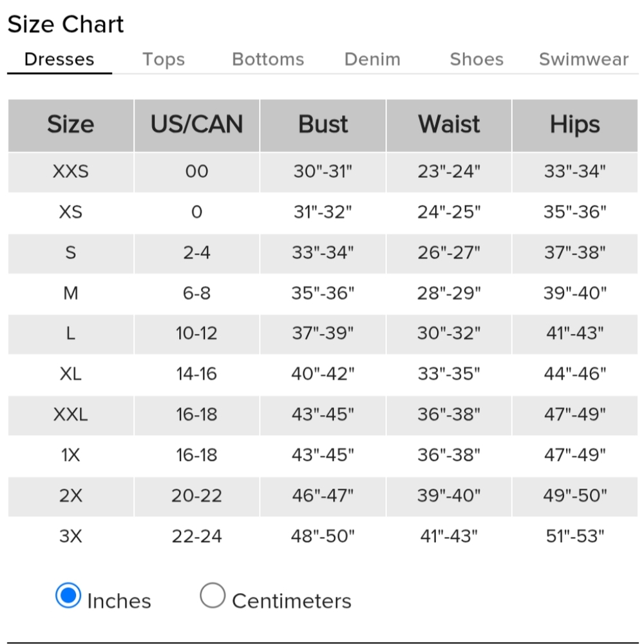Viewport: 644px width, 644px height.
Task: Select the Inches radio button
Action: (68, 595)
